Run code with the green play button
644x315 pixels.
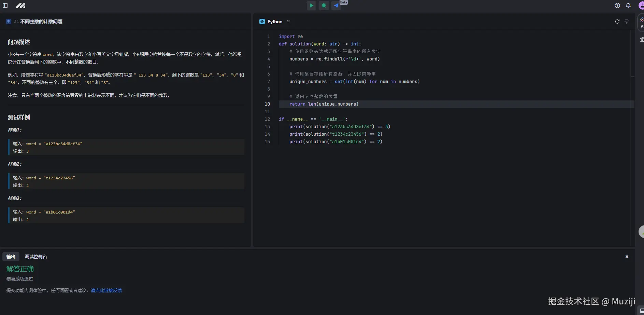(311, 5)
